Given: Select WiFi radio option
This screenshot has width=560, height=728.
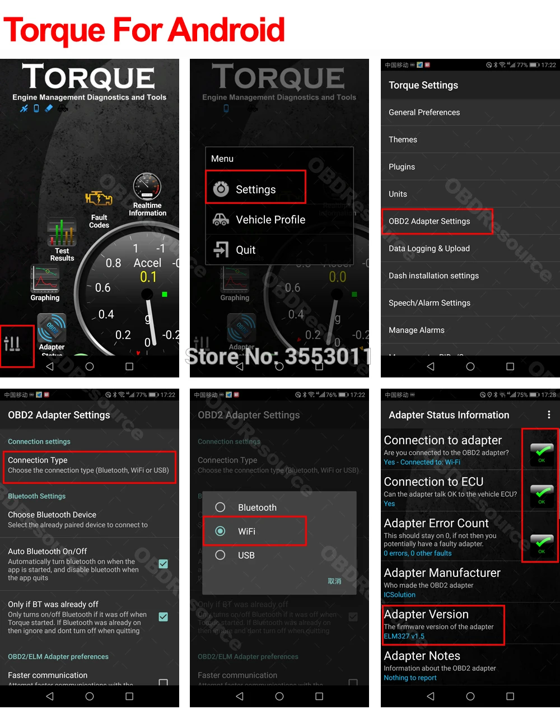Looking at the screenshot, I should point(220,531).
